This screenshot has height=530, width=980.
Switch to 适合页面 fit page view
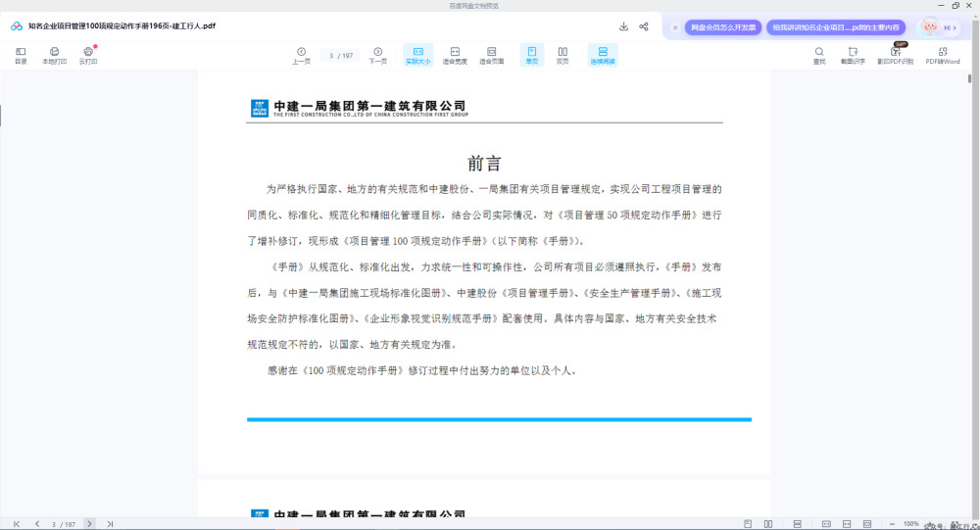pos(491,55)
